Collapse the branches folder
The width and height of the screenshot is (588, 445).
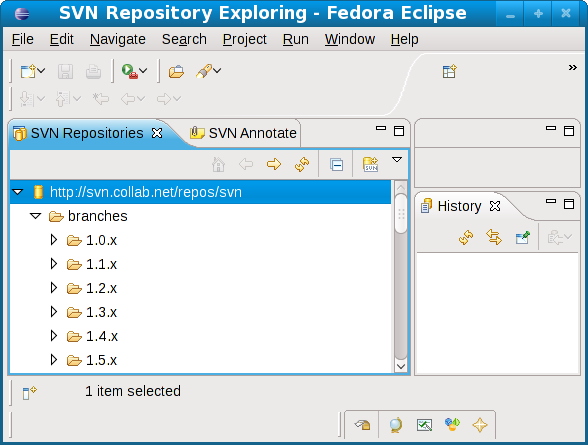coord(36,216)
